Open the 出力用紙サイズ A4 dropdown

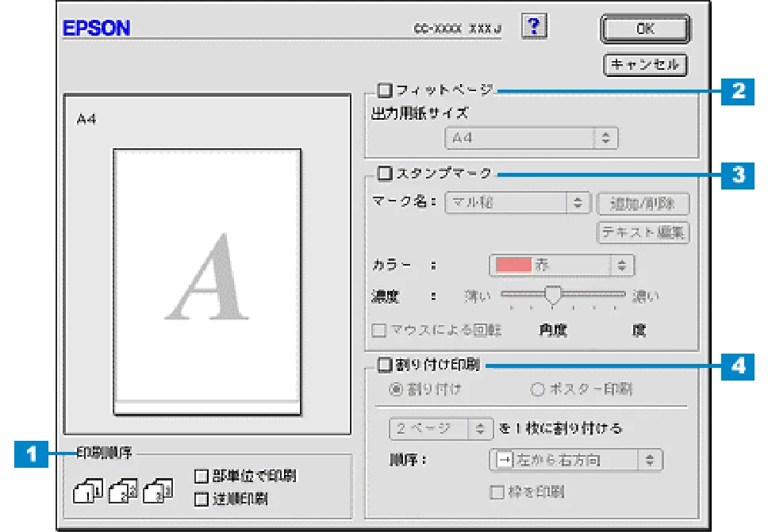pyautogui.click(x=532, y=138)
